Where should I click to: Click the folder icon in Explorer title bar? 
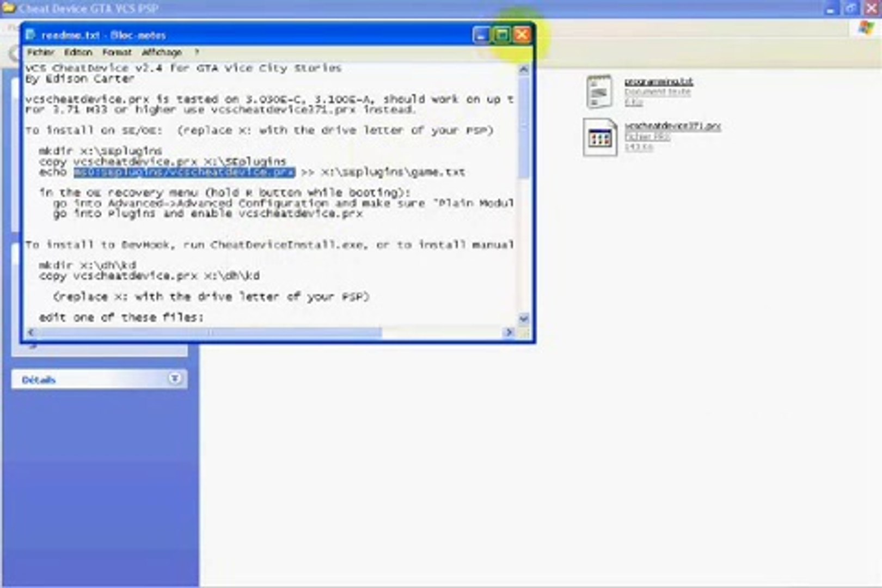pyautogui.click(x=9, y=8)
